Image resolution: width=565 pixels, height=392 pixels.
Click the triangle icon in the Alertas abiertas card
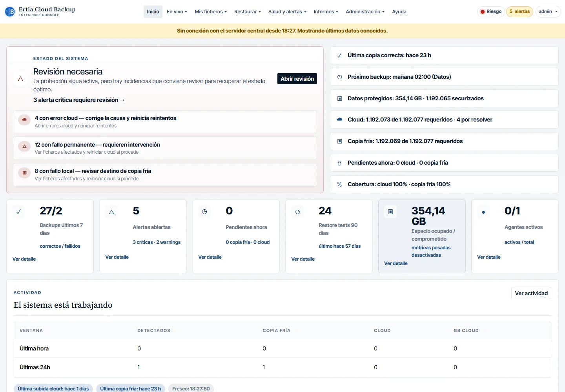click(x=111, y=212)
